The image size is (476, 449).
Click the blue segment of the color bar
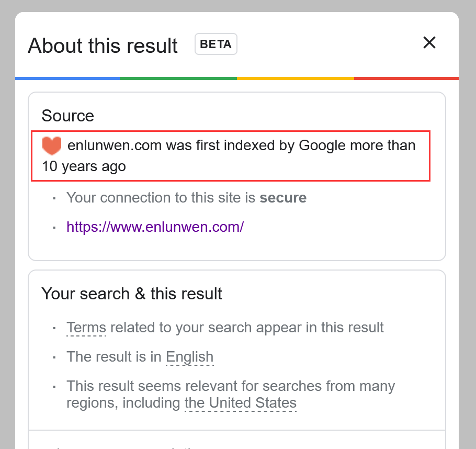(67, 78)
